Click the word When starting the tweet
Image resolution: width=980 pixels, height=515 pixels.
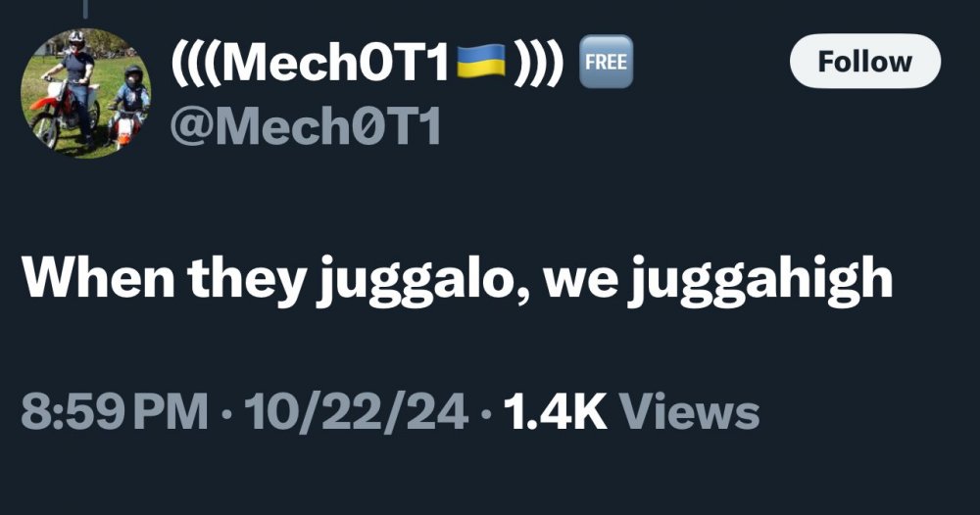[x=98, y=277]
